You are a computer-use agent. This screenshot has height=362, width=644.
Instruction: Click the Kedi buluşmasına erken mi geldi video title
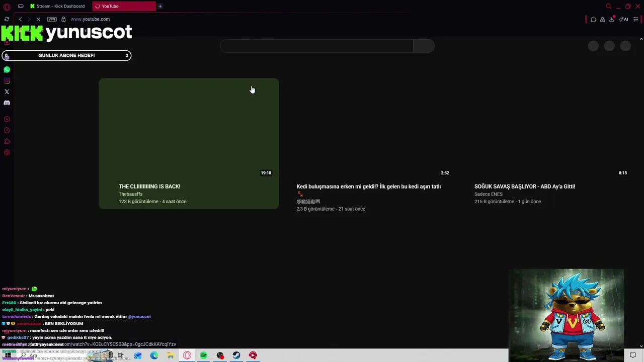[x=369, y=187]
